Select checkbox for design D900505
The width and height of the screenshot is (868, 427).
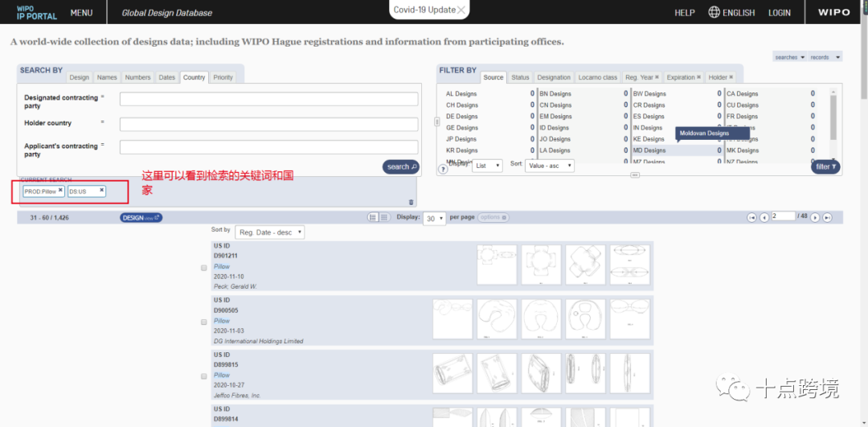[x=203, y=322]
